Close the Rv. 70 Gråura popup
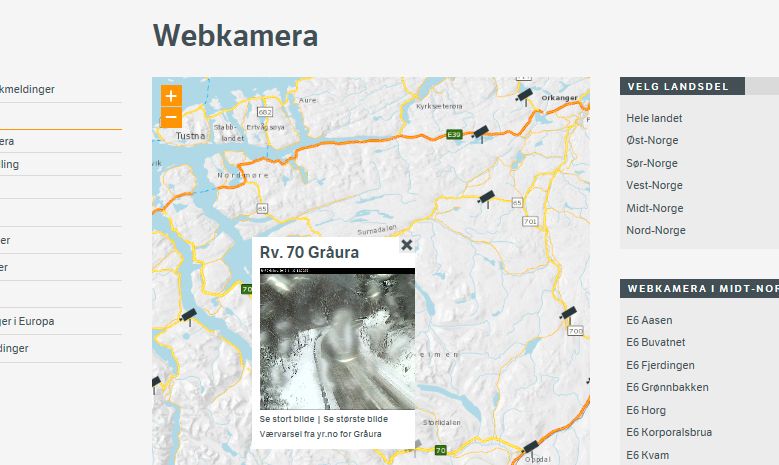Screen dimensions: 779x465 406,245
